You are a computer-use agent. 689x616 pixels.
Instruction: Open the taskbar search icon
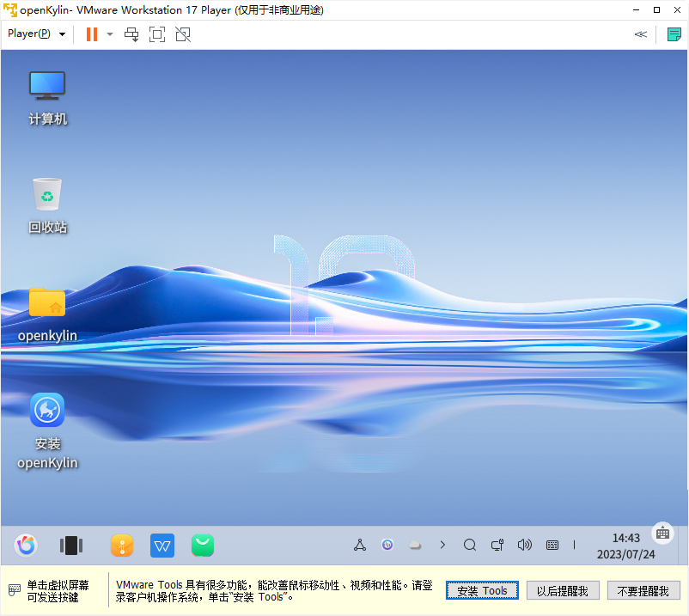point(470,545)
